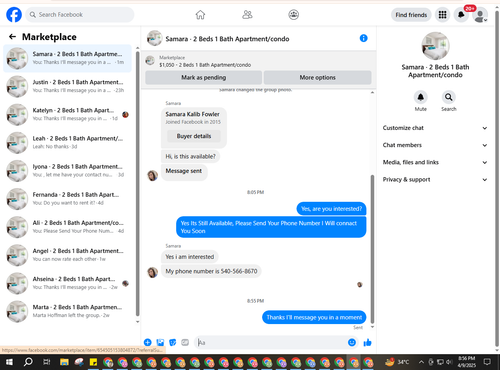The image size is (500, 370).
Task: Expand the Privacy & support section
Action: pos(435,180)
